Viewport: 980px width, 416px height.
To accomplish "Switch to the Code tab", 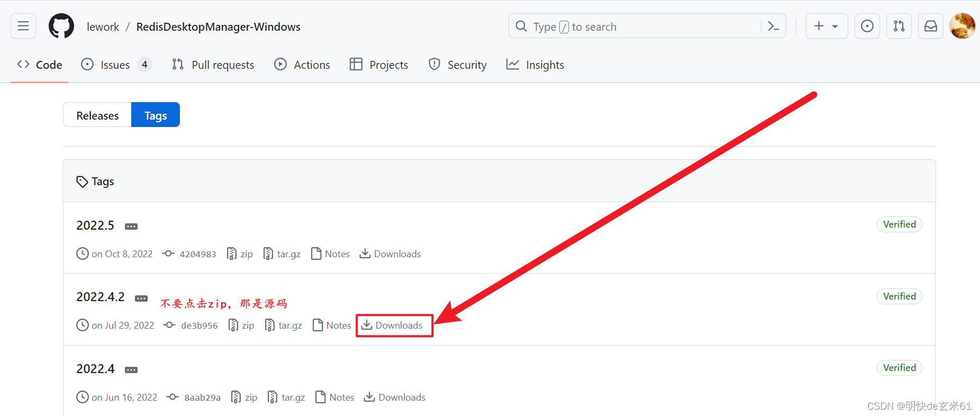I will (40, 65).
